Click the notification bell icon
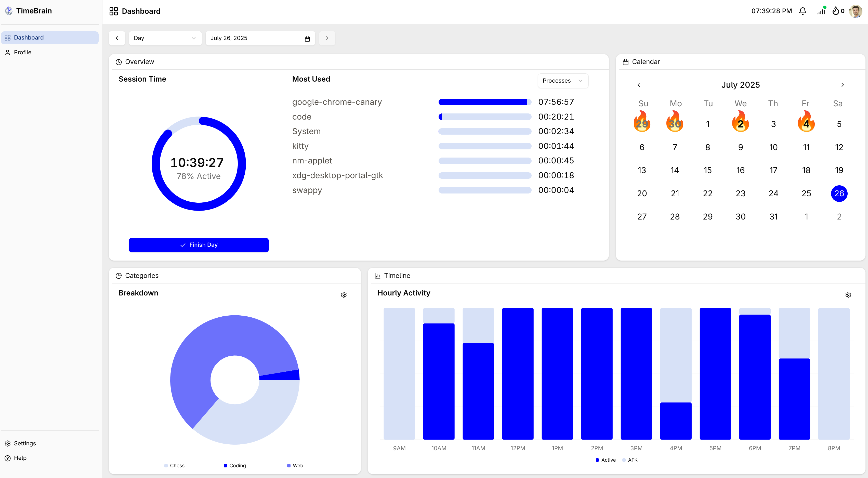The height and width of the screenshot is (478, 868). (x=803, y=11)
